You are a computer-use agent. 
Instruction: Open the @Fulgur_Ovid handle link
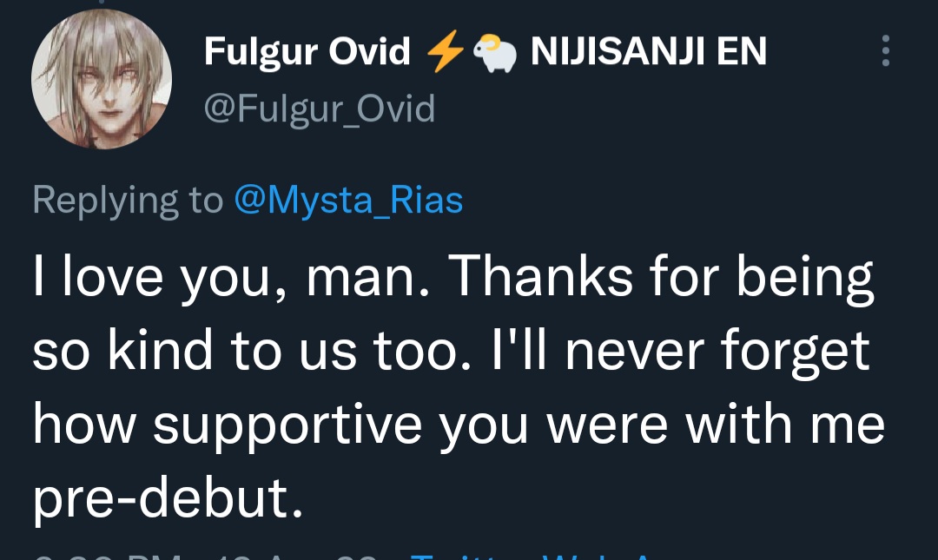(319, 109)
